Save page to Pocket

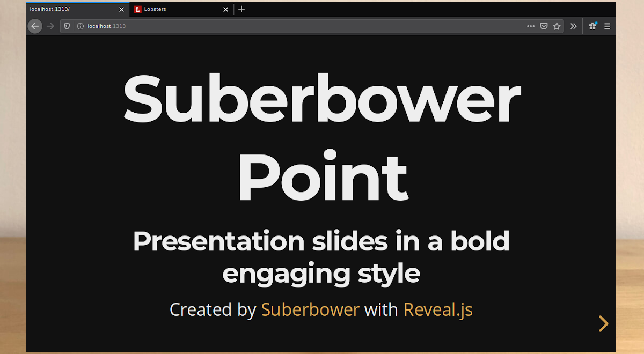coord(544,26)
